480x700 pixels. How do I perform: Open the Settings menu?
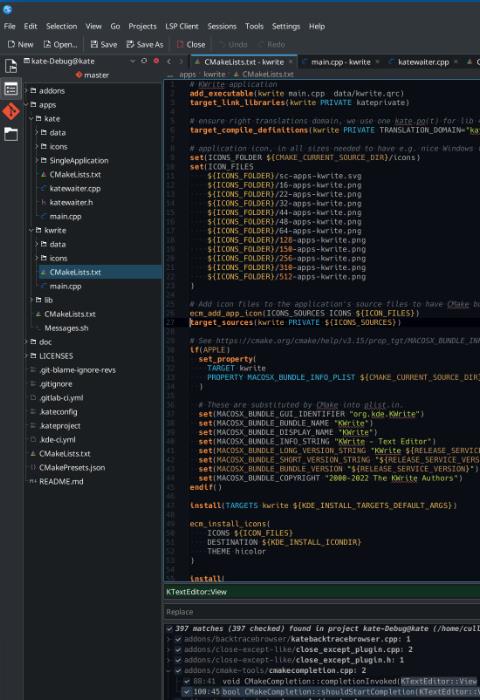click(x=286, y=26)
